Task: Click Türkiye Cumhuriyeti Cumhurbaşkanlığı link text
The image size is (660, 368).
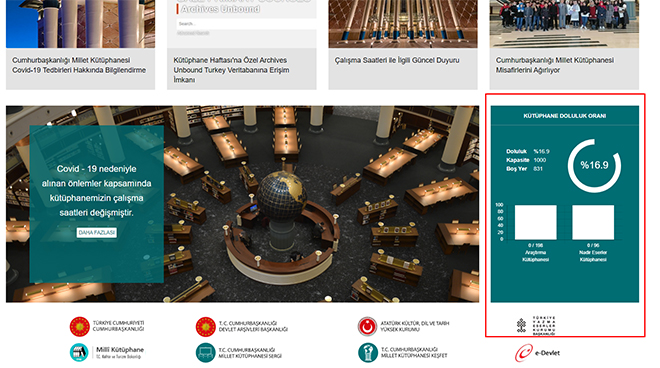Action: pyautogui.click(x=118, y=326)
